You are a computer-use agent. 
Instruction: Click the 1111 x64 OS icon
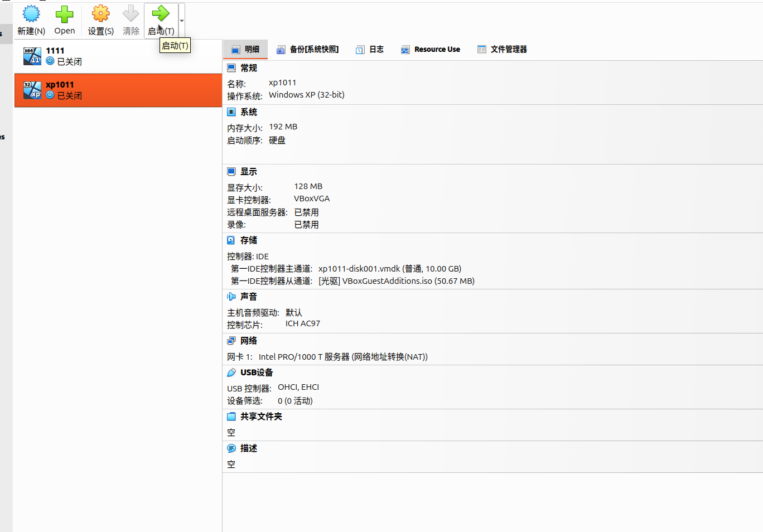click(32, 56)
